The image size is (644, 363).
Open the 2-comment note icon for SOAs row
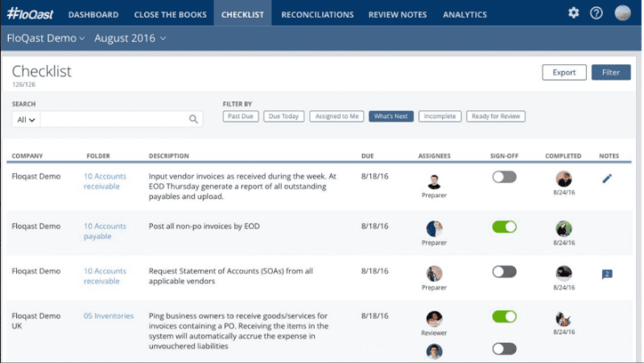tap(607, 274)
